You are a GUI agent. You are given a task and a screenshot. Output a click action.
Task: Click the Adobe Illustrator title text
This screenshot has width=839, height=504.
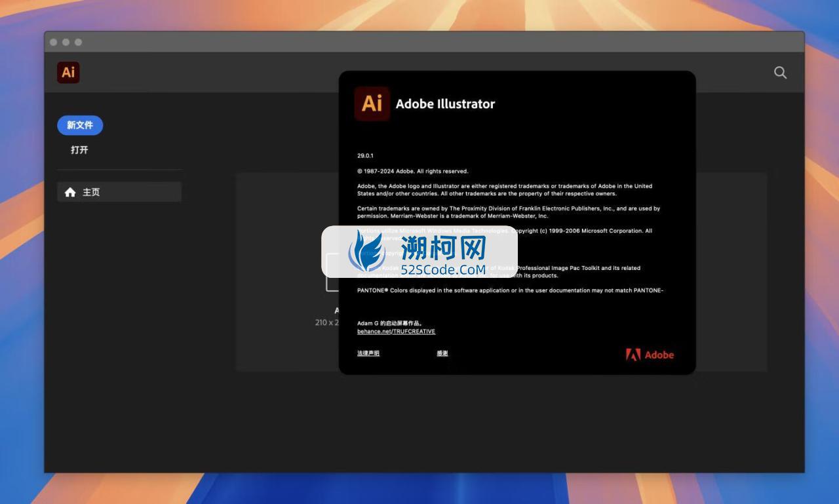tap(445, 104)
